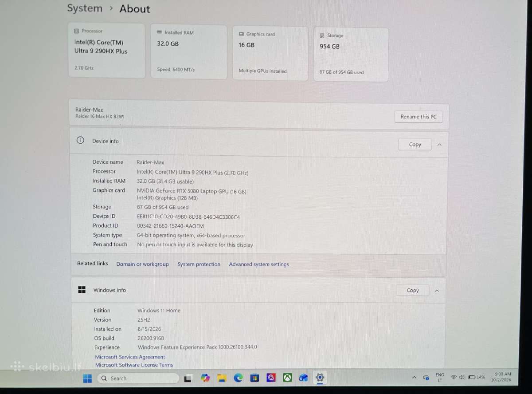This screenshot has width=532, height=394.
Task: Open Task View from the taskbar
Action: [188, 378]
